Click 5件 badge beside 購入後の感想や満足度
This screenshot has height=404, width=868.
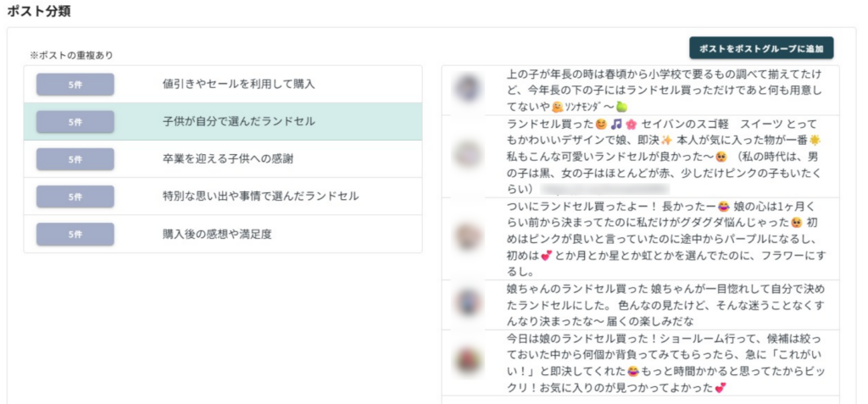tap(75, 234)
